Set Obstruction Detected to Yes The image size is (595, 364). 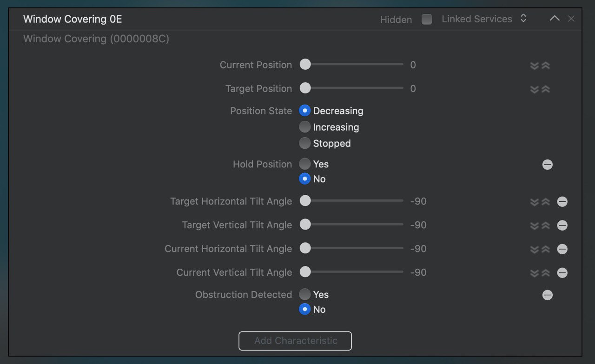pyautogui.click(x=304, y=294)
